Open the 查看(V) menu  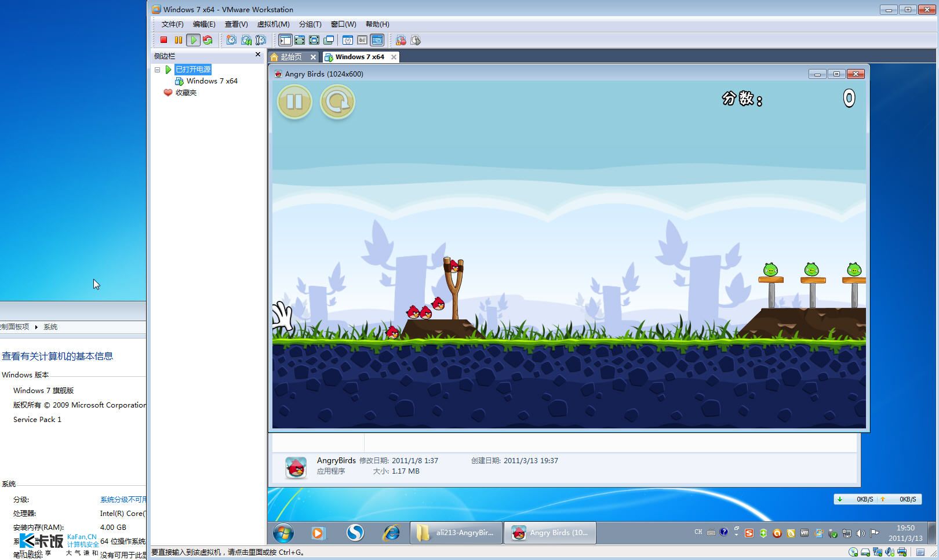(x=236, y=24)
